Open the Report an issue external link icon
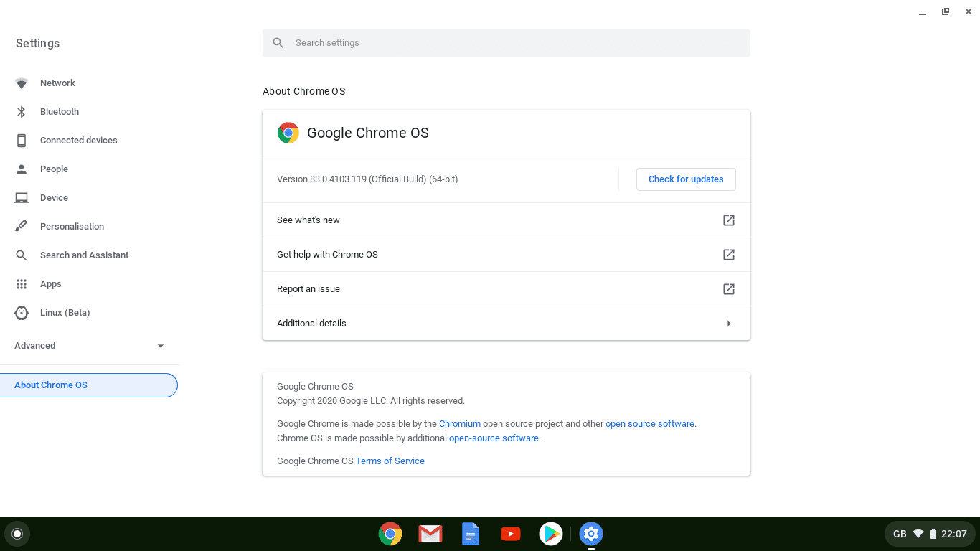This screenshot has height=551, width=980. (728, 288)
